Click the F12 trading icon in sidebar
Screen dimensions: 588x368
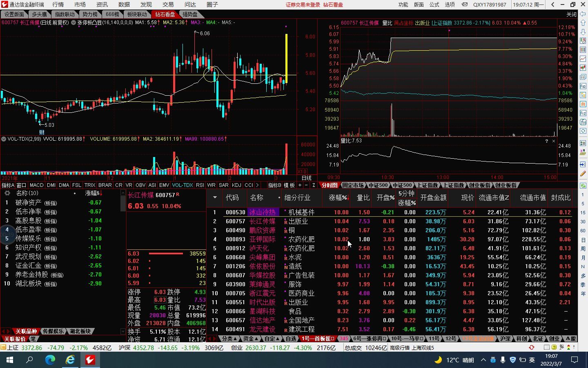point(583,113)
